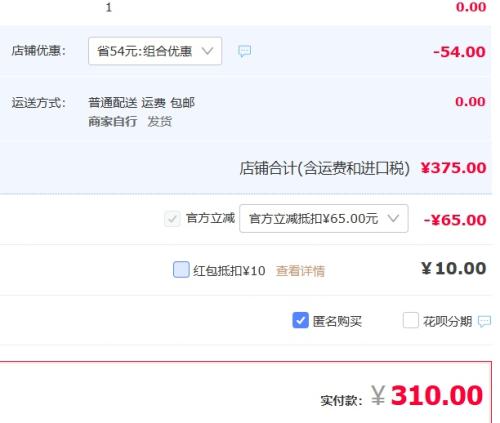500x423 pixels.
Task: Click the -54.00 store discount amount
Action: tap(459, 52)
